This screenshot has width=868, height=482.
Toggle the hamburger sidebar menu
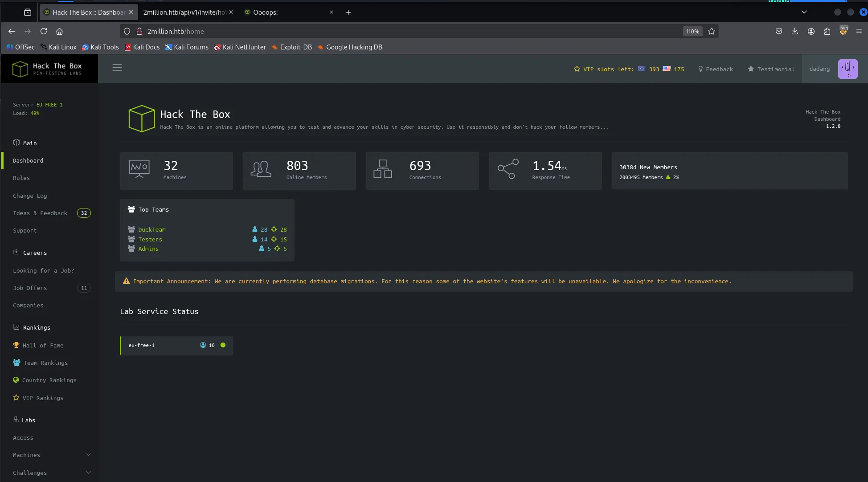[117, 68]
